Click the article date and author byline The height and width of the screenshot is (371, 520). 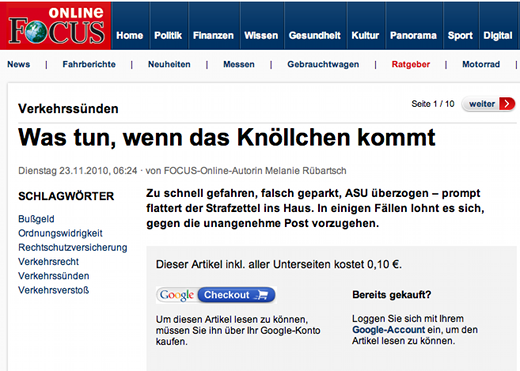(x=182, y=171)
